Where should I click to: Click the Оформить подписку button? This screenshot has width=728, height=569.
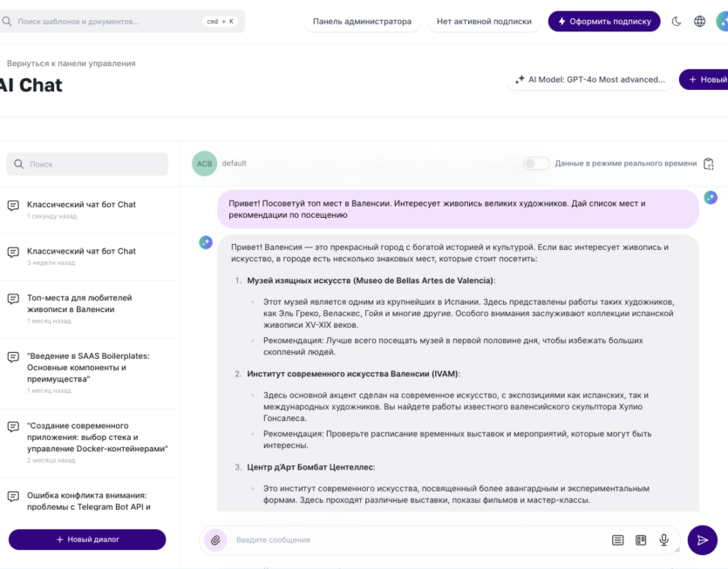point(604,21)
